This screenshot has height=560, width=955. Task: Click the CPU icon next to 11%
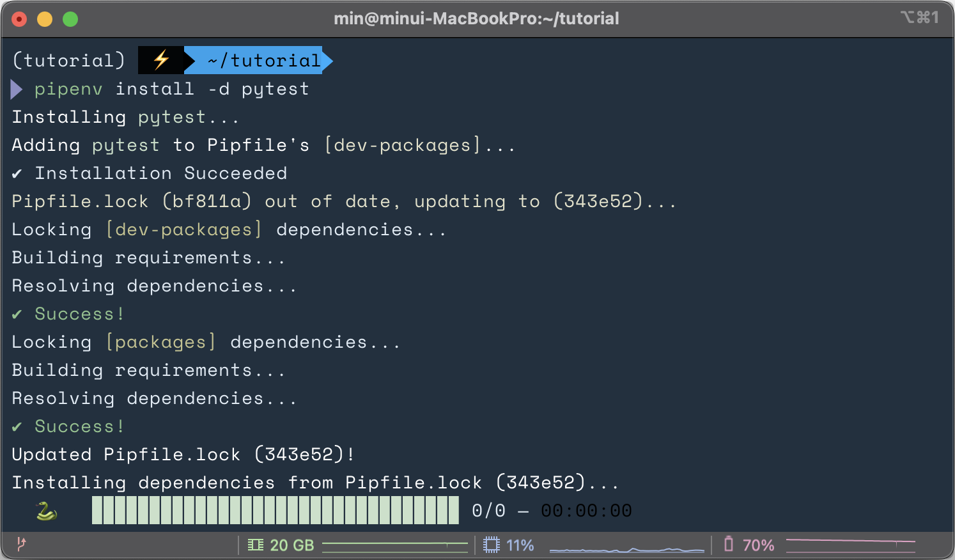point(492,545)
